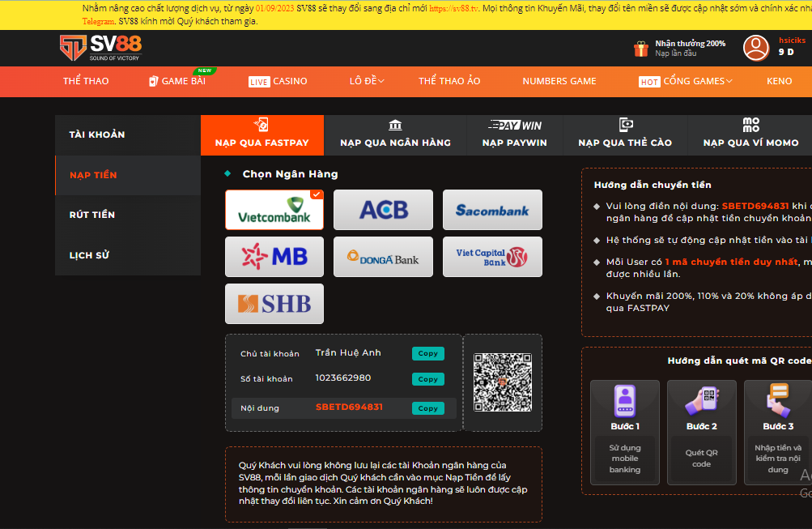Open the KENO menu
The image size is (812, 529).
click(780, 81)
